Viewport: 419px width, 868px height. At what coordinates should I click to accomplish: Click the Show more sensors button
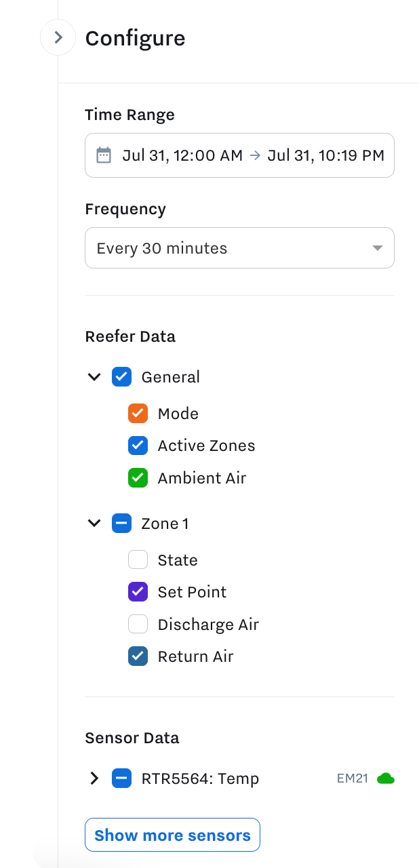pyautogui.click(x=172, y=835)
